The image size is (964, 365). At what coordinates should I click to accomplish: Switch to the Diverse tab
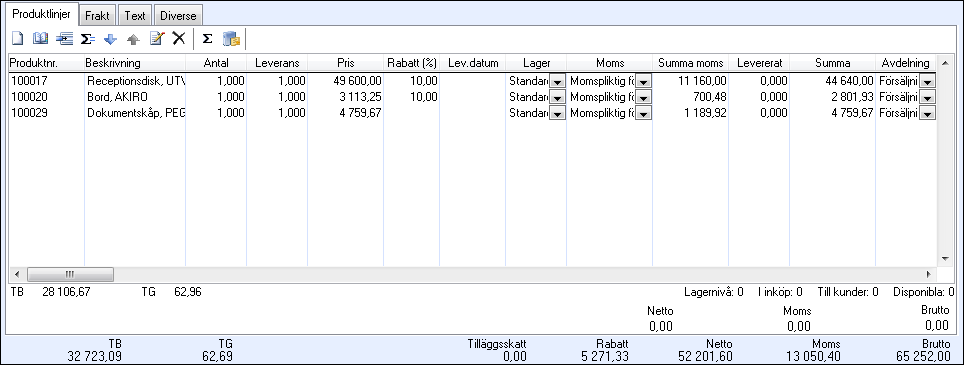178,16
